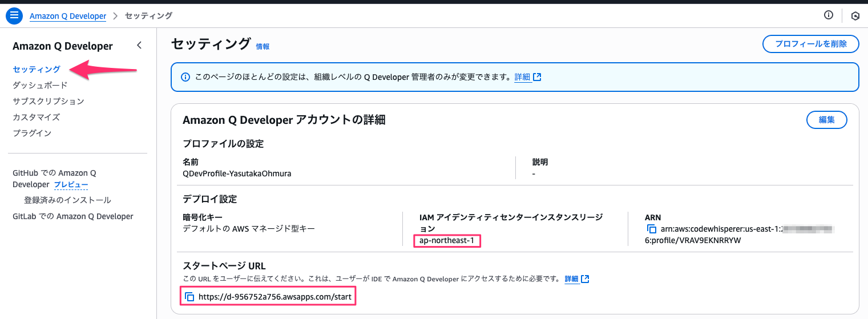Image resolution: width=868 pixels, height=319 pixels.
Task: Open the hexagon settings icon at top right
Action: 855,16
